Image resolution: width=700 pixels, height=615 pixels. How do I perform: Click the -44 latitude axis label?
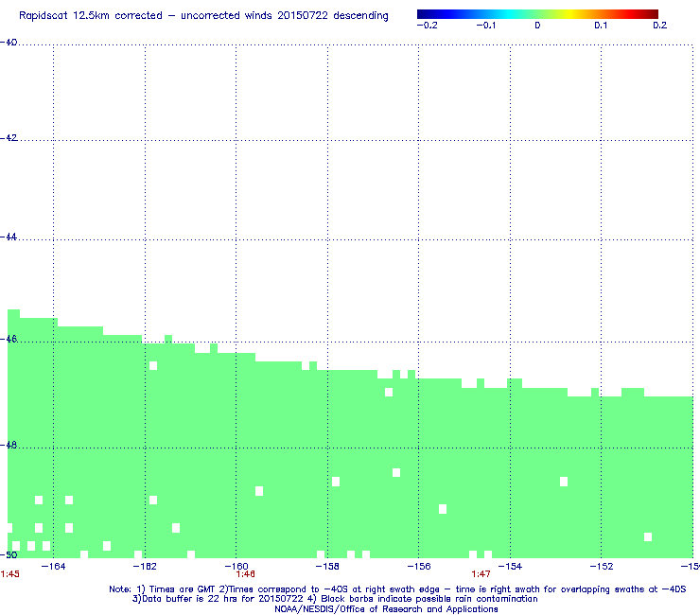pos(9,237)
